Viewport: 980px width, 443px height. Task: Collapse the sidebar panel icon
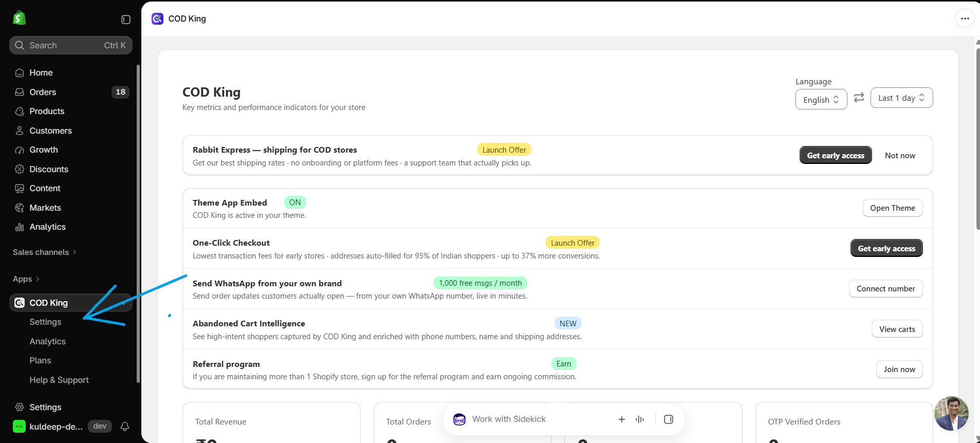(126, 20)
